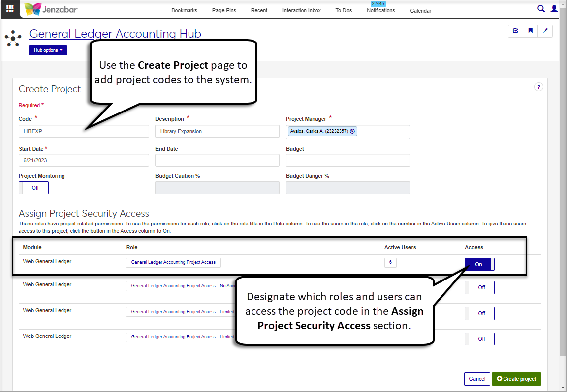Image resolution: width=567 pixels, height=392 pixels.
Task: Toggle Project Monitoring switch on
Action: coord(34,188)
